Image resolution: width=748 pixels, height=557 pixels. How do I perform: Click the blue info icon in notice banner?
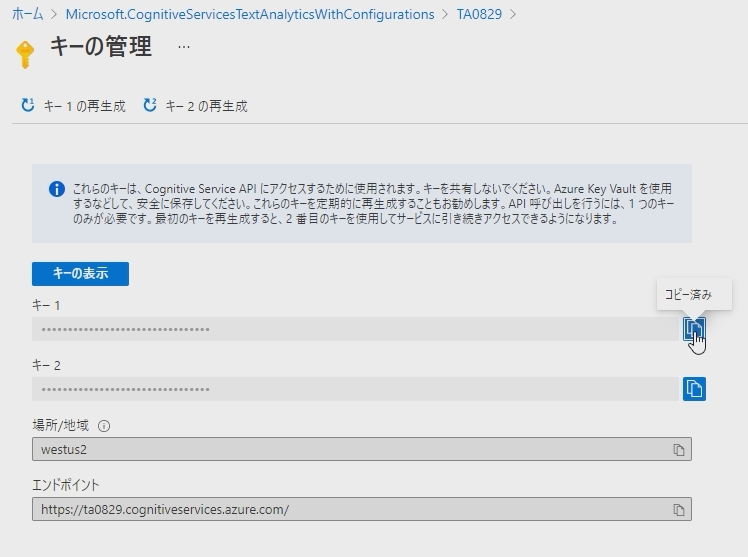pos(57,189)
